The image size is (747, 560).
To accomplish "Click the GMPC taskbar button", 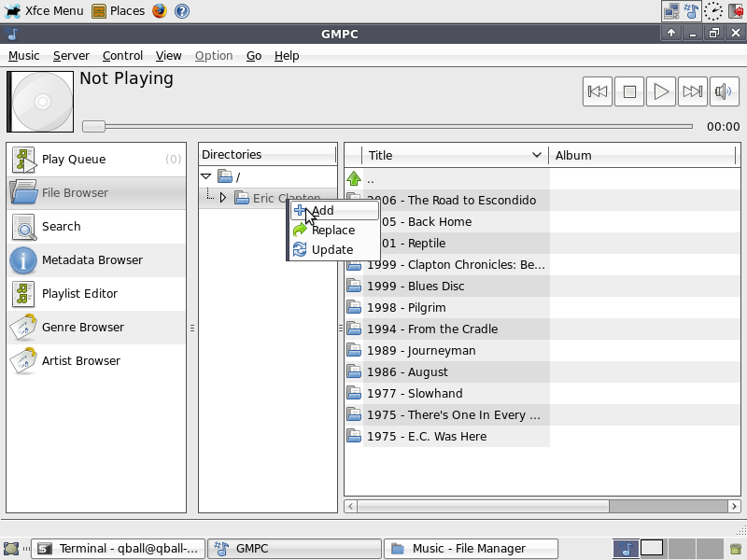I will (x=295, y=549).
